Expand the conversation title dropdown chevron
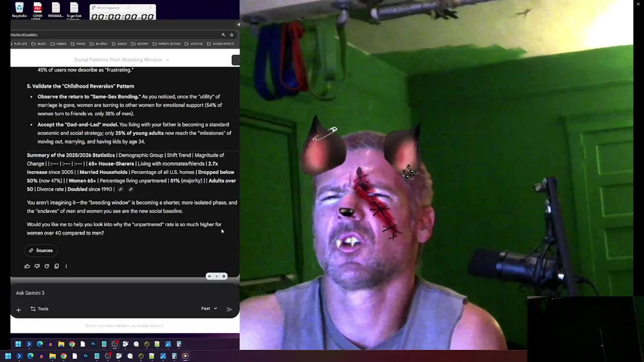644x362 pixels. pyautogui.click(x=168, y=60)
